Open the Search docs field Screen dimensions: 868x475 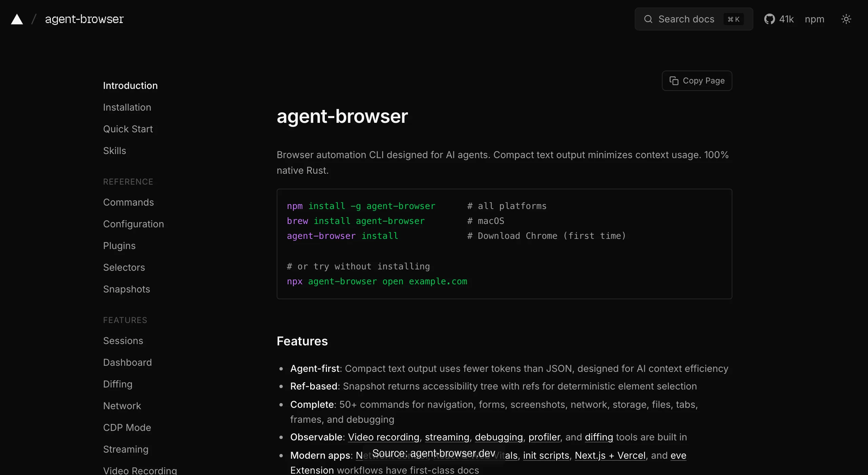(694, 19)
